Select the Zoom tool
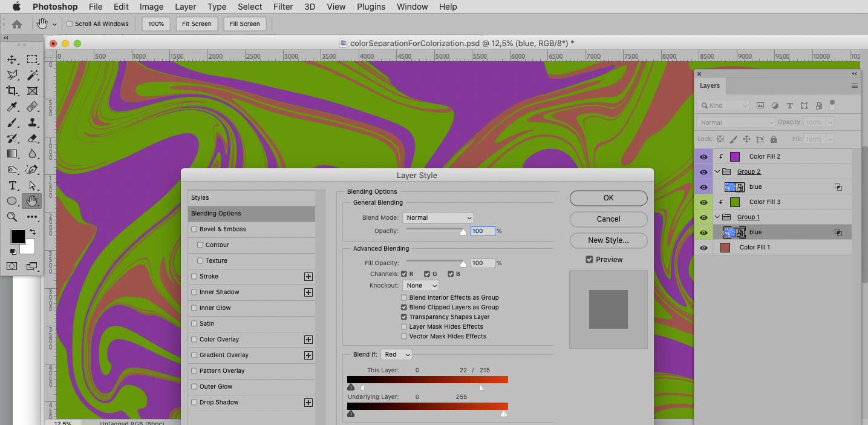 [13, 217]
